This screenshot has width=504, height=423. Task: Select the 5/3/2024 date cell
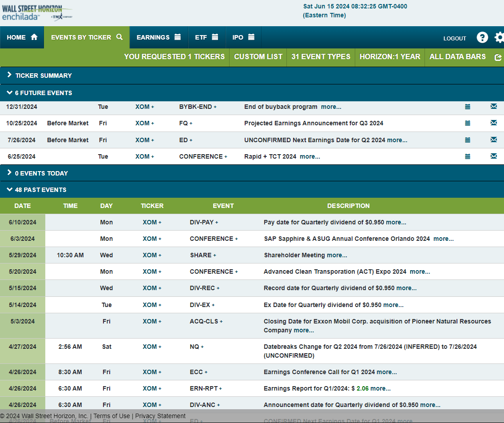point(23,326)
